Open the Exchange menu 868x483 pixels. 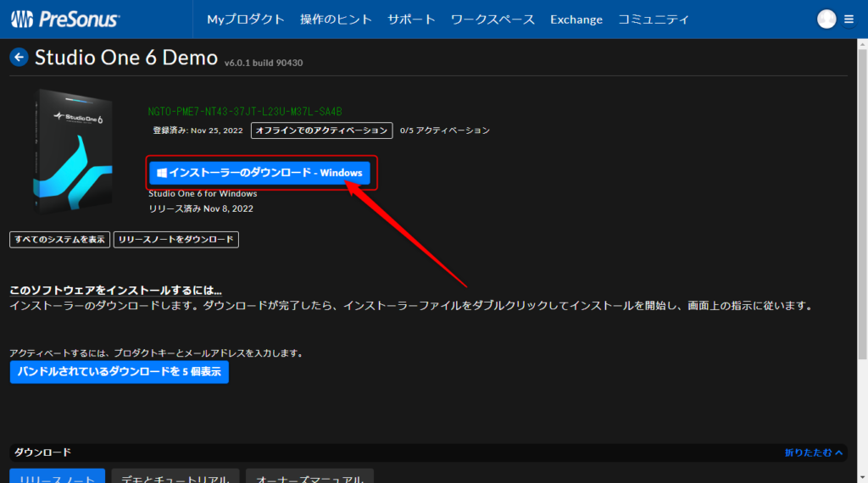[x=576, y=19]
